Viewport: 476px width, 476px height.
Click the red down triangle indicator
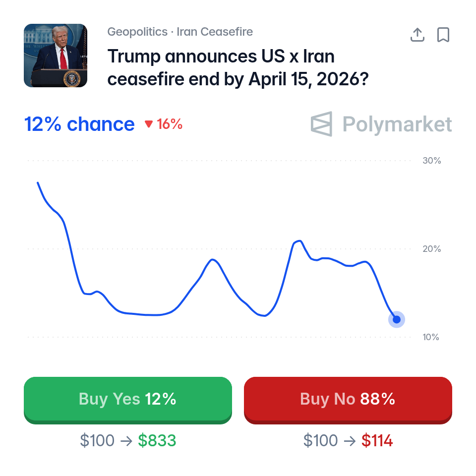click(x=149, y=124)
